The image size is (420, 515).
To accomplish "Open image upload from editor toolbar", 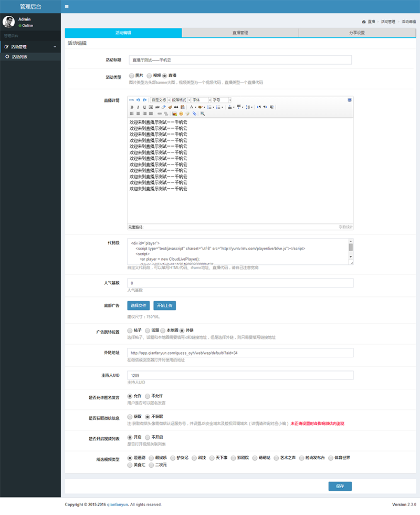I will point(174,114).
